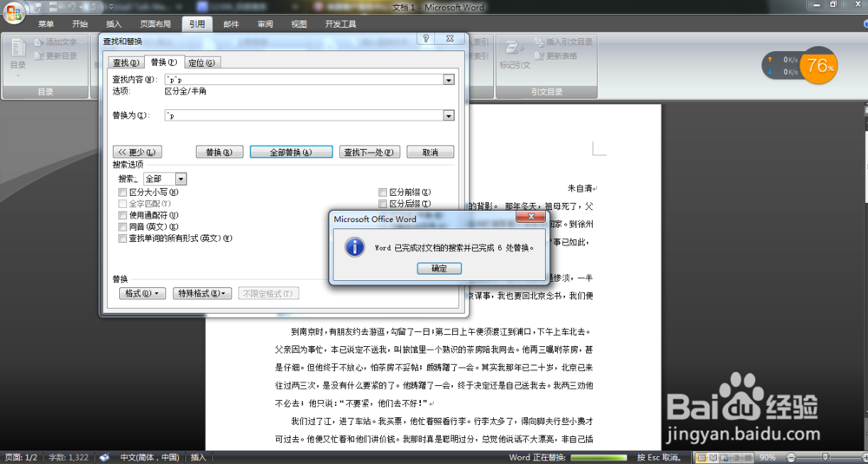Open the 格式 dropdown button
Screen dimensions: 868x464
point(142,294)
